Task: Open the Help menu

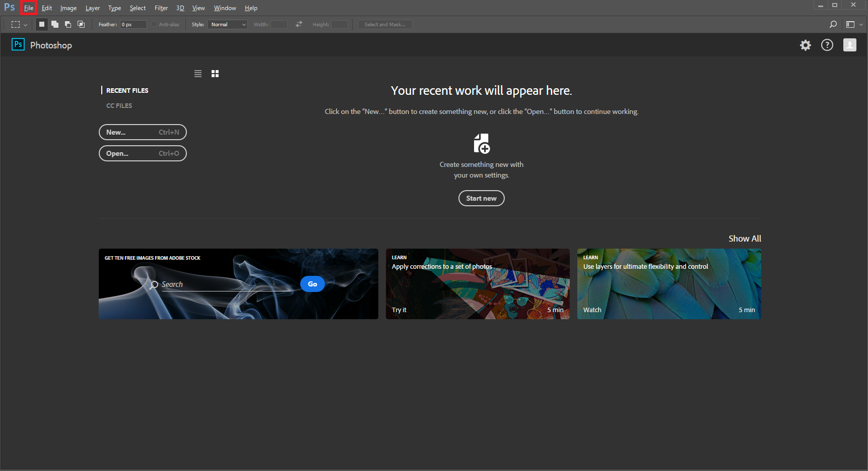Action: [251, 8]
